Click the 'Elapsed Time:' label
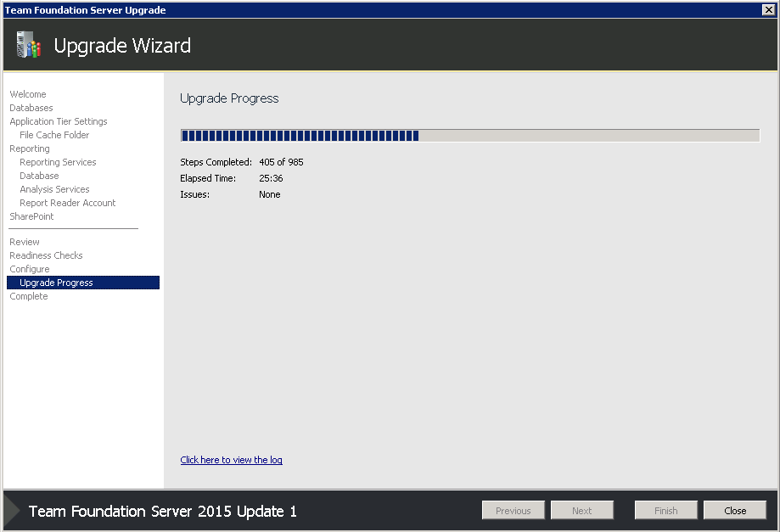 tap(208, 178)
